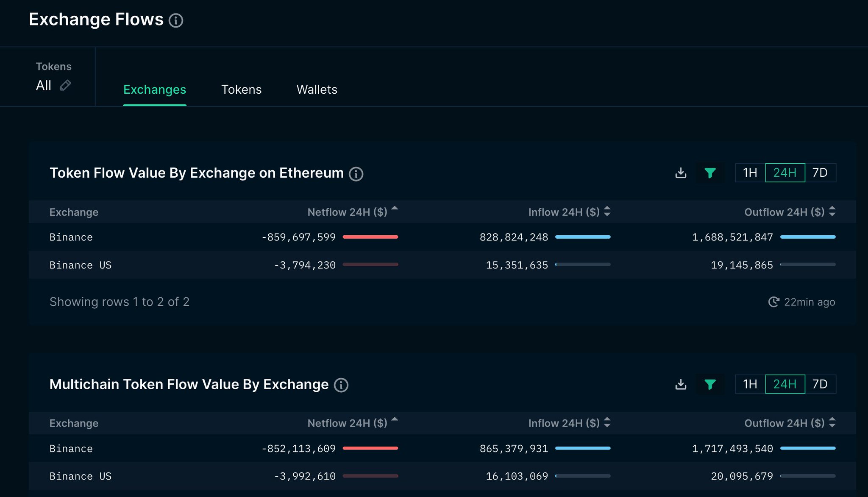Image resolution: width=868 pixels, height=497 pixels.
Task: Switch to the Tokens tab
Action: [241, 89]
